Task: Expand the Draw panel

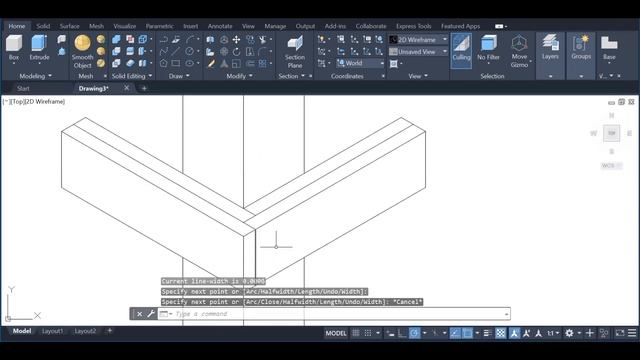Action: (179, 76)
